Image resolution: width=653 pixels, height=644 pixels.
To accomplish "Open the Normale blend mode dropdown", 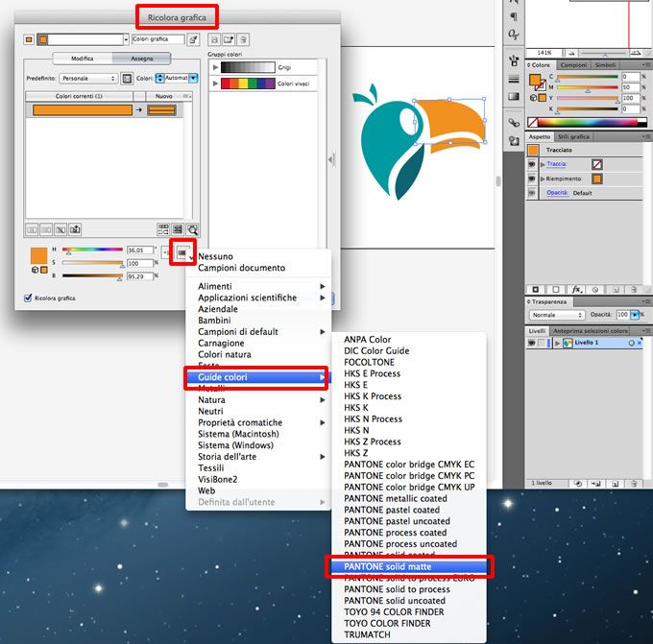I will pos(557,315).
